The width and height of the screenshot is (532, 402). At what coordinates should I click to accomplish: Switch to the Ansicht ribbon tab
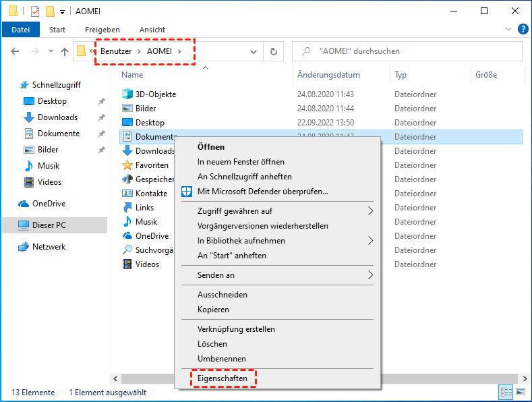152,30
